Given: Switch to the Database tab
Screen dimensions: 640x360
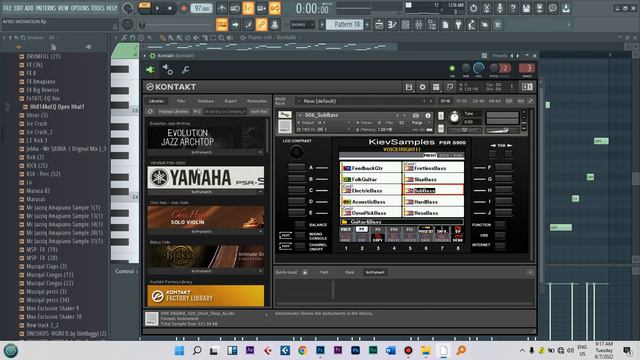Looking at the screenshot, I should (x=206, y=101).
